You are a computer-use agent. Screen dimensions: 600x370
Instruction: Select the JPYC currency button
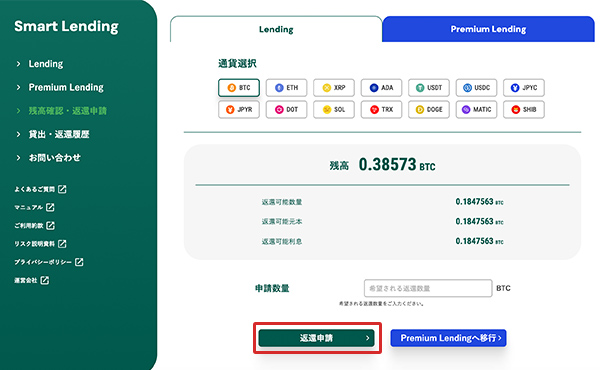pyautogui.click(x=523, y=88)
